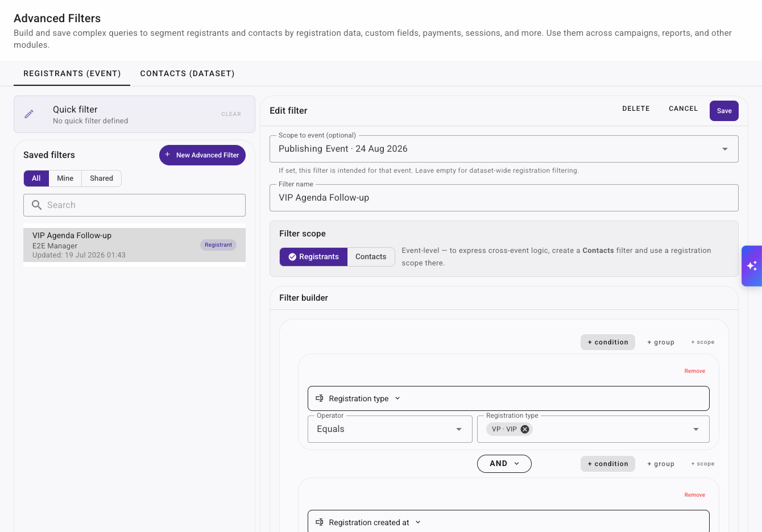Image resolution: width=762 pixels, height=532 pixels.
Task: Add scope at top of filter builder
Action: [703, 342]
